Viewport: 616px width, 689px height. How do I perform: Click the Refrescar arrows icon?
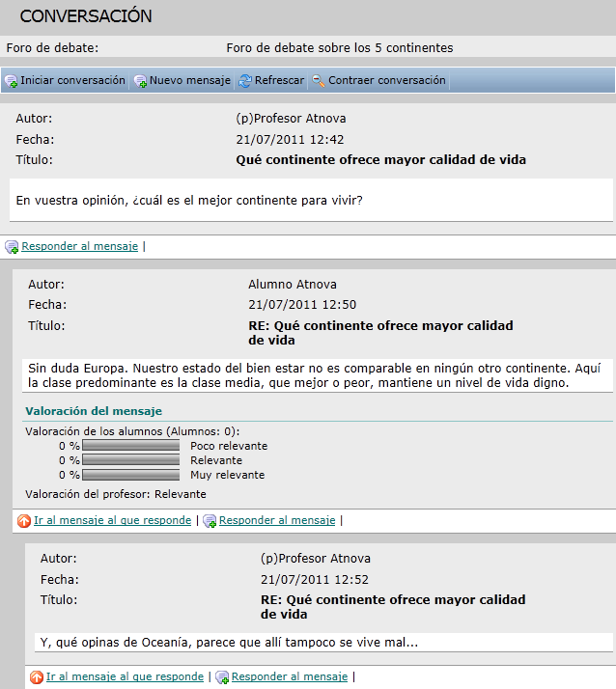pyautogui.click(x=245, y=81)
